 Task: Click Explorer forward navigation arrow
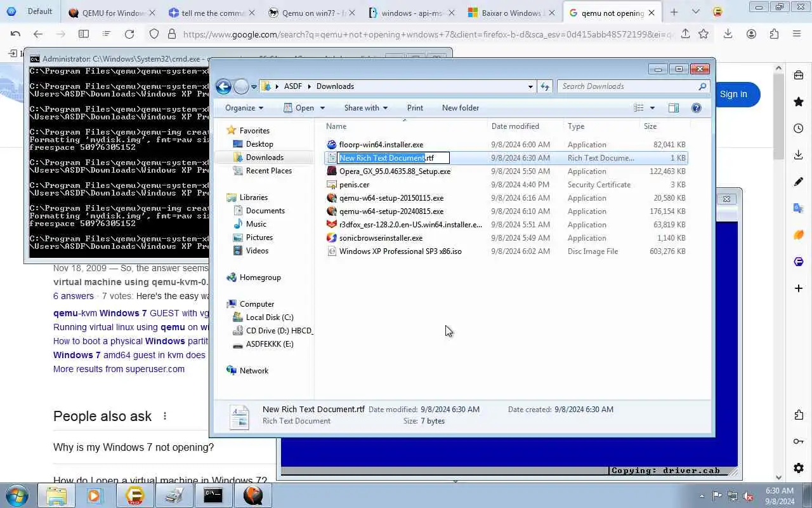point(241,86)
